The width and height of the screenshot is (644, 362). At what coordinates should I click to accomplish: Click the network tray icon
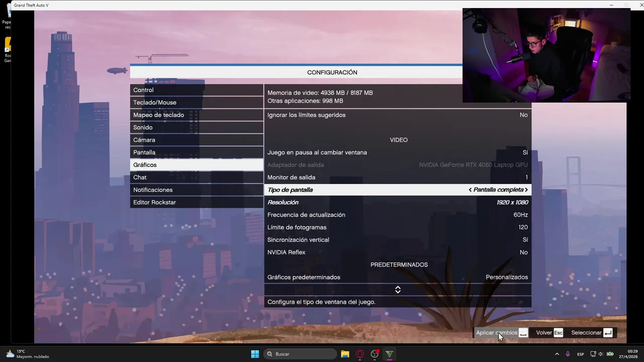[x=592, y=354]
